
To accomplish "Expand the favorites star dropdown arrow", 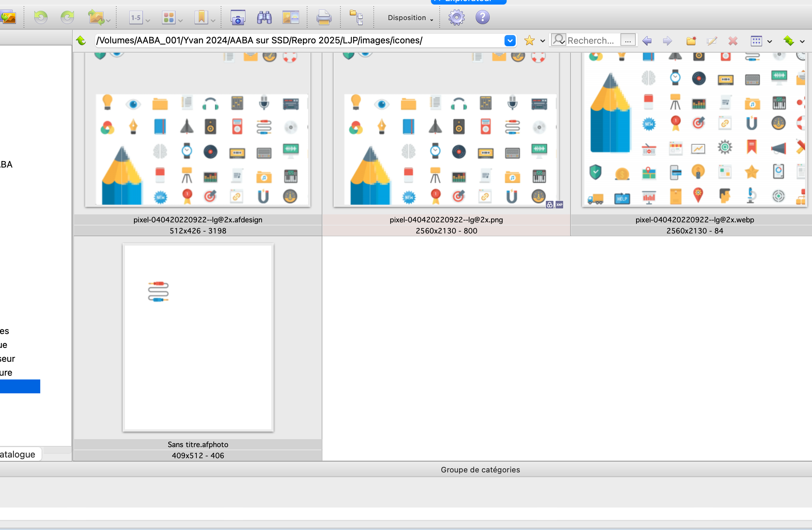I will click(x=543, y=41).
